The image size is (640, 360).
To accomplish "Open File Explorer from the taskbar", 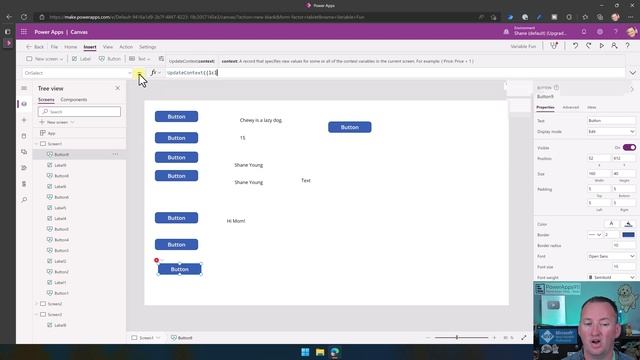I will 320,352.
